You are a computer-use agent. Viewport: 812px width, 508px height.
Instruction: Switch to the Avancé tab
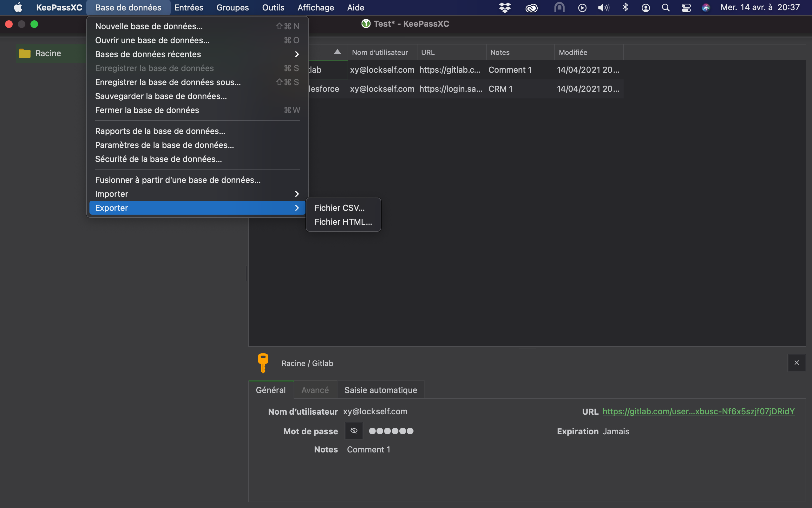click(315, 390)
